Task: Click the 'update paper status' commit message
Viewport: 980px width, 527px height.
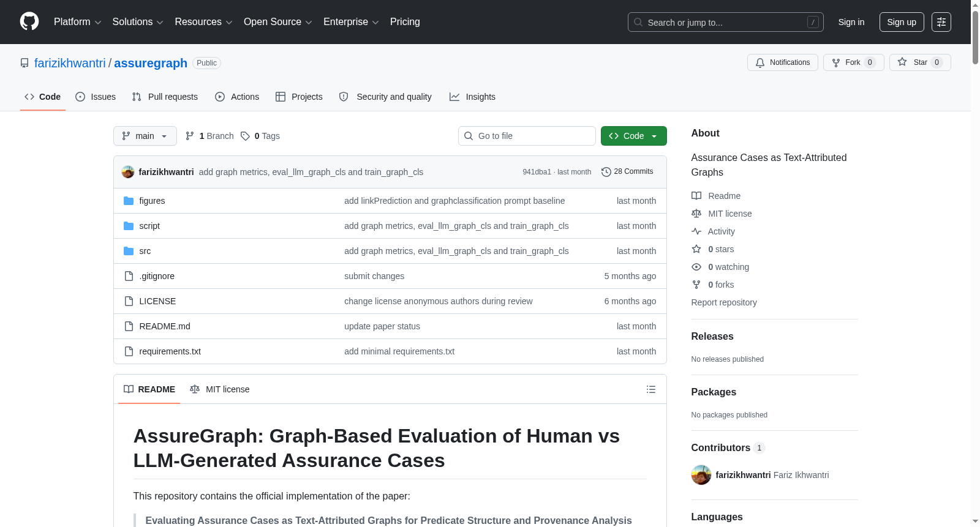Action: pos(382,326)
